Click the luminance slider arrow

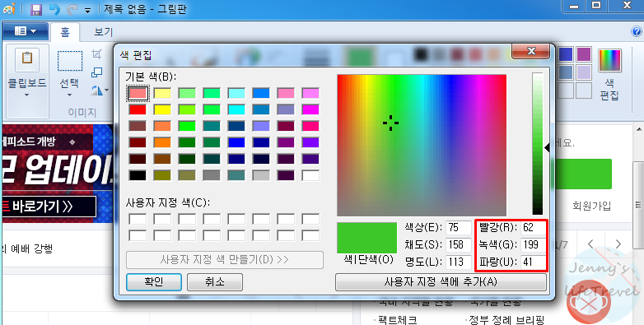pos(547,148)
